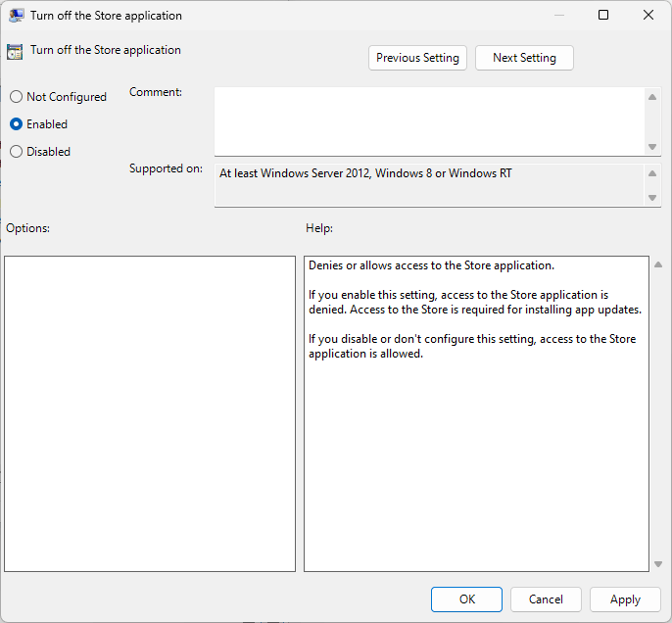672x623 pixels.
Task: Click Supported on box scroll down arrow
Action: click(x=652, y=198)
